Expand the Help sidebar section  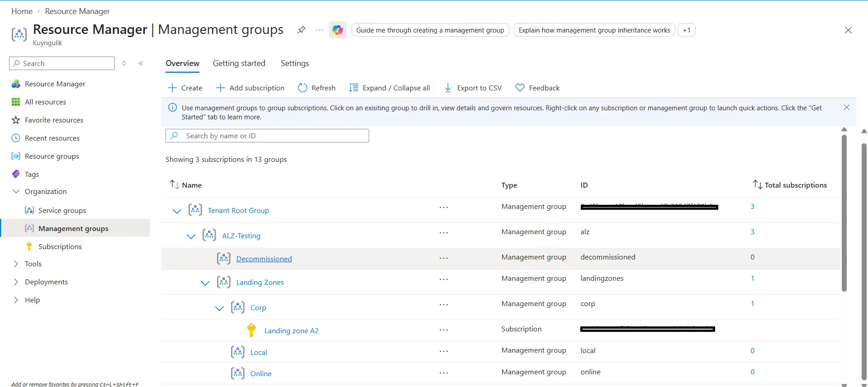pyautogui.click(x=16, y=300)
